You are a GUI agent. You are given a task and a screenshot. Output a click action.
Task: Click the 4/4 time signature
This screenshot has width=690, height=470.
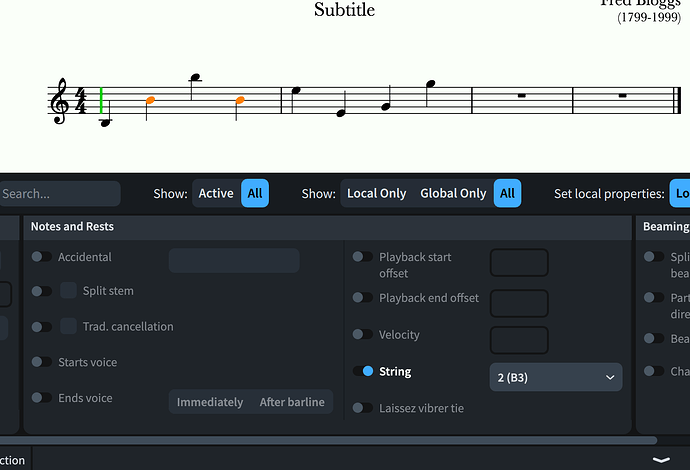point(81,102)
